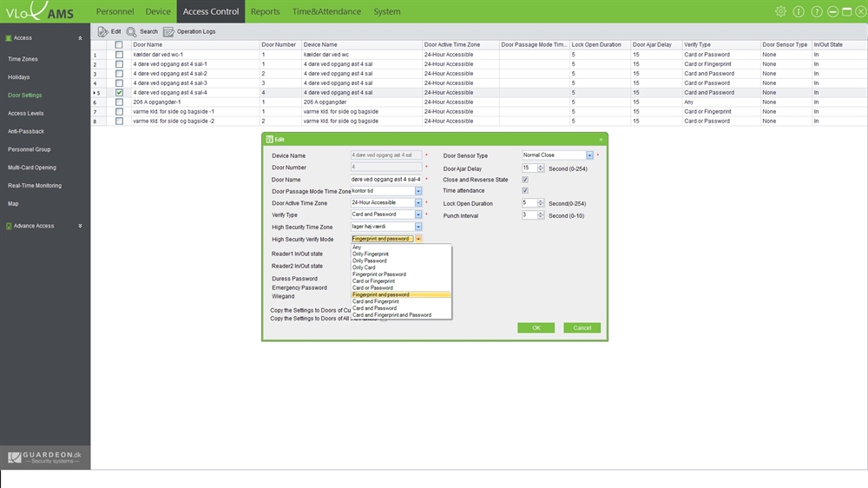Click the Access section icon in sidebar
The width and height of the screenshot is (868, 488).
(x=9, y=38)
